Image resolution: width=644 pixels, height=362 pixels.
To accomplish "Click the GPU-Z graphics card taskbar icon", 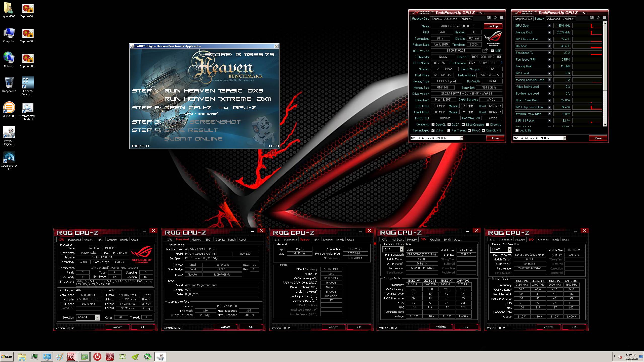I will pyautogui.click(x=85, y=357).
